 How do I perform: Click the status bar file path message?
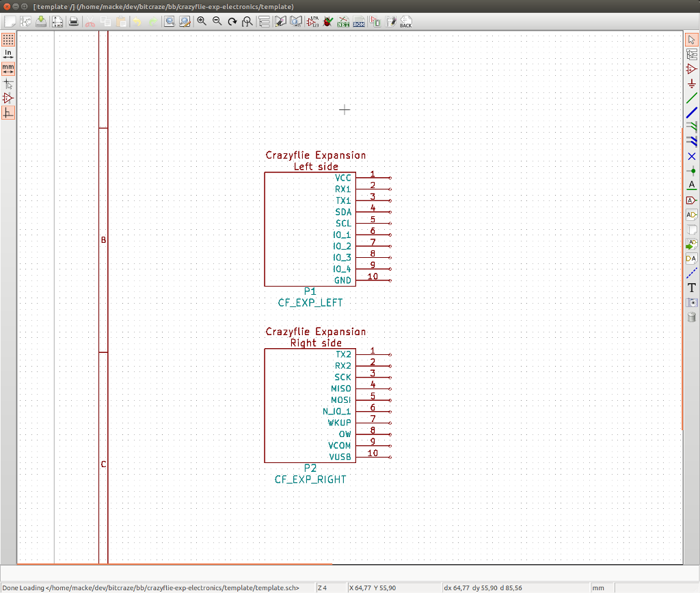point(151,588)
